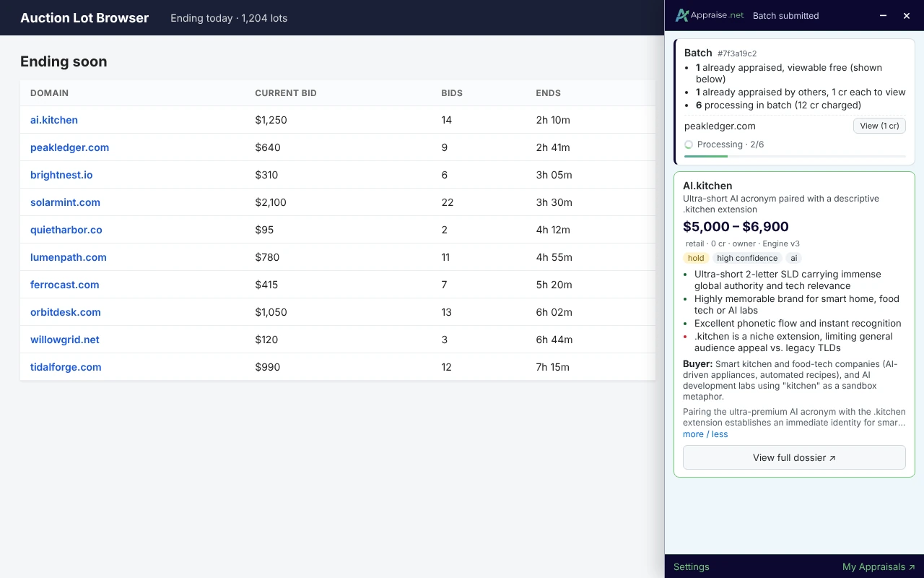This screenshot has height=578, width=924.
Task: Click the batch ID #7f3a19c2
Action: pos(737,53)
